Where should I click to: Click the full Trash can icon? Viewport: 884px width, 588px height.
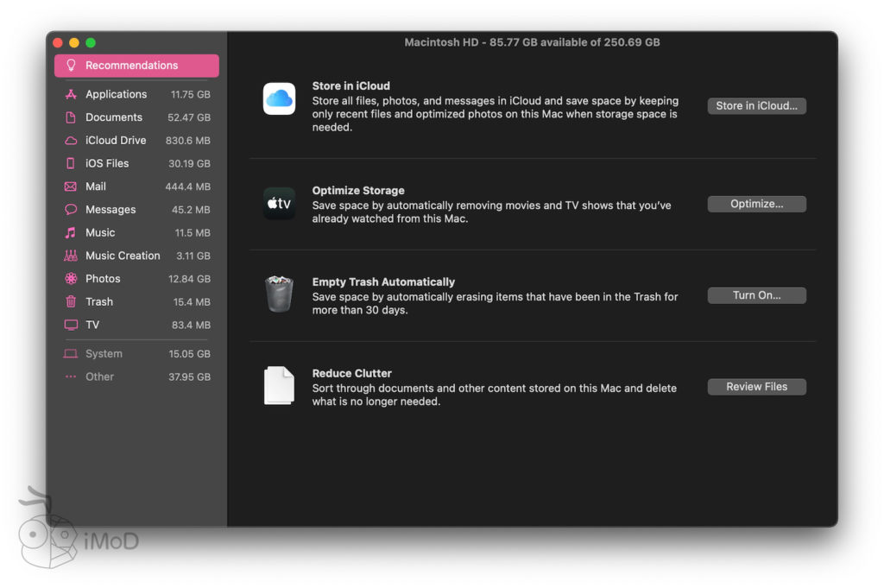coord(279,294)
